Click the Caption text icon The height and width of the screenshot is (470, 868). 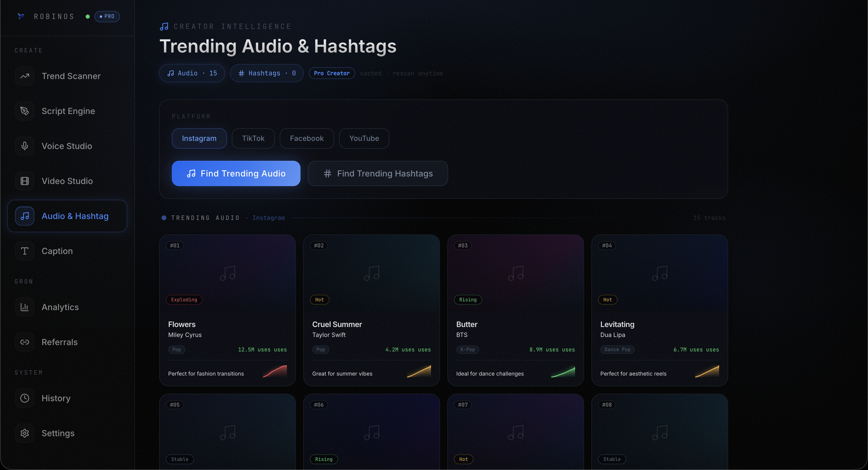[25, 251]
